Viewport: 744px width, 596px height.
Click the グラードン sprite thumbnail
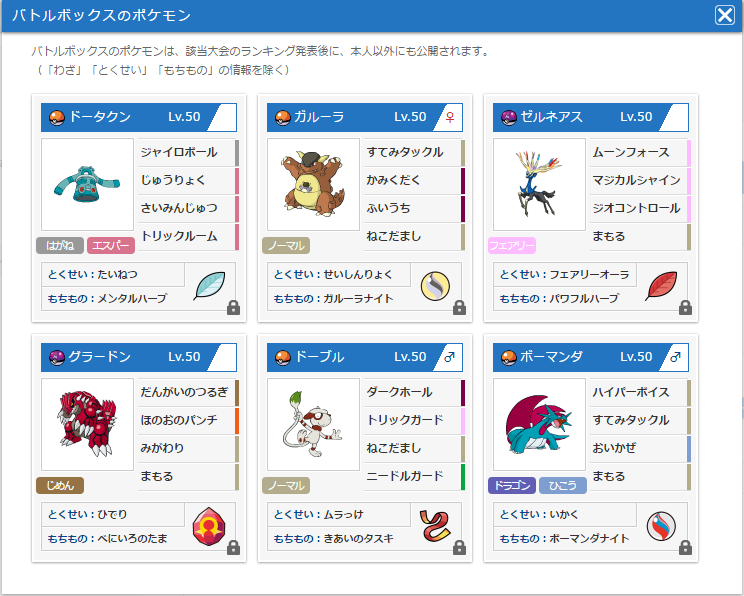[87, 425]
